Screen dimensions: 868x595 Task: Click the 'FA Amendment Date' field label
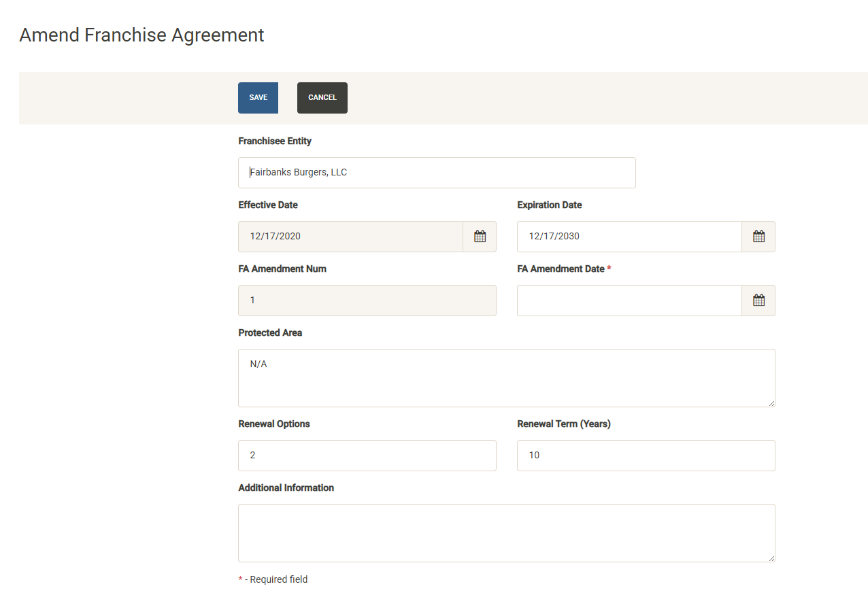coord(561,269)
